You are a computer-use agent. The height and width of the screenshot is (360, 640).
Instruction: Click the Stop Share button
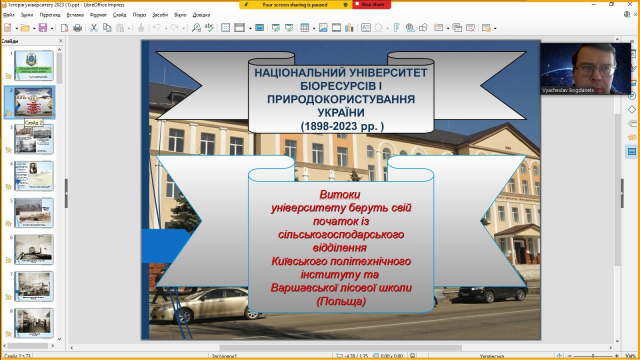(371, 4)
